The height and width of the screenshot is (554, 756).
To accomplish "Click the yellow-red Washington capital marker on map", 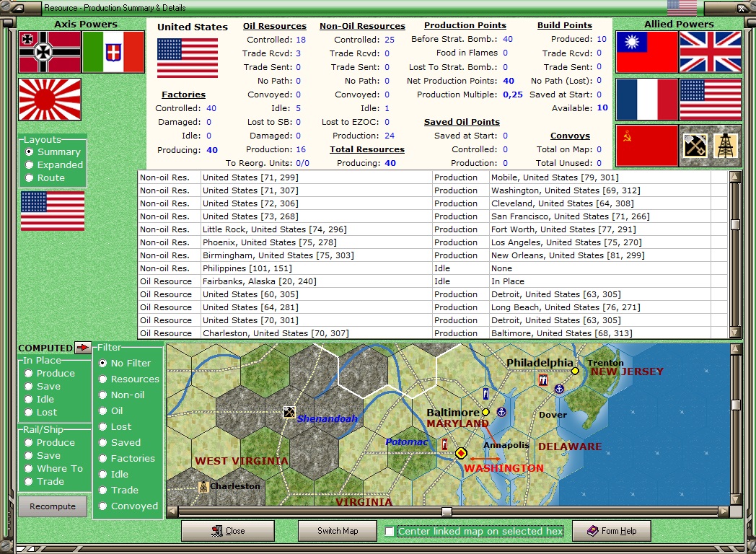I will click(x=461, y=453).
